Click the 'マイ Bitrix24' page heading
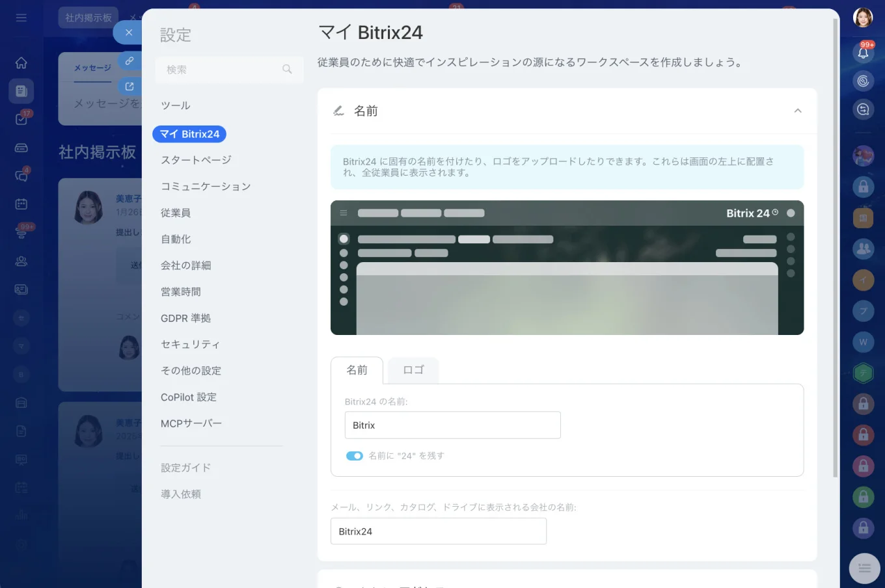The height and width of the screenshot is (588, 885). point(370,33)
